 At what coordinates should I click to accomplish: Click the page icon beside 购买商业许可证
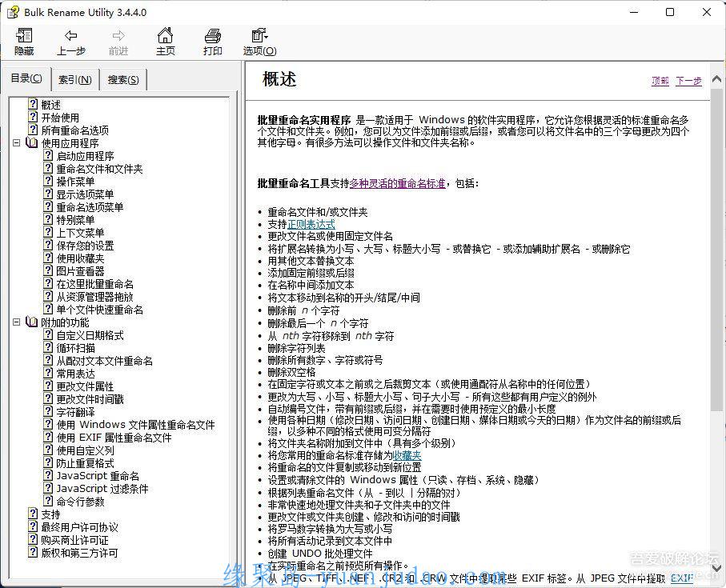point(33,540)
